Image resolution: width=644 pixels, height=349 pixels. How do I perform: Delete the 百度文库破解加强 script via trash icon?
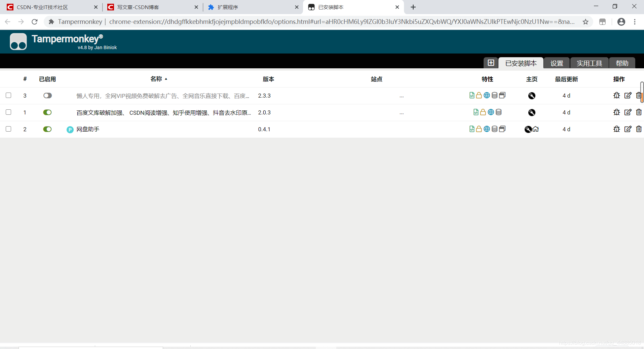[x=639, y=112]
